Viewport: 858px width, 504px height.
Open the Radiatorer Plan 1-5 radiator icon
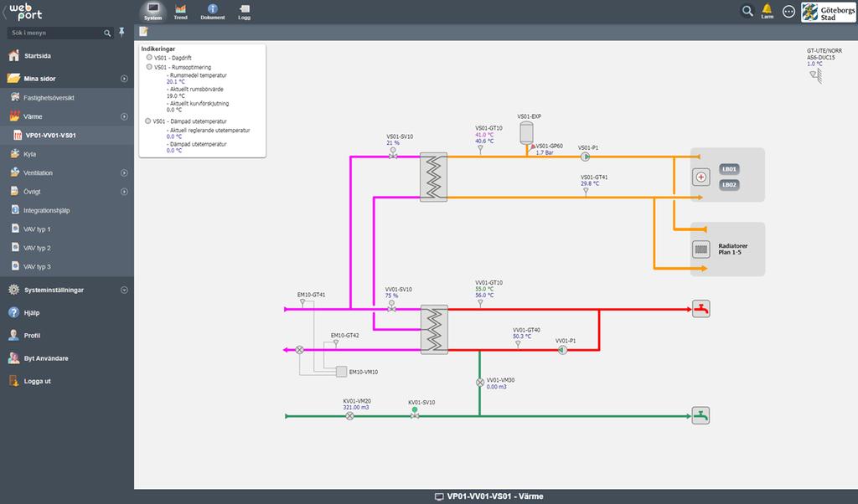coord(701,249)
